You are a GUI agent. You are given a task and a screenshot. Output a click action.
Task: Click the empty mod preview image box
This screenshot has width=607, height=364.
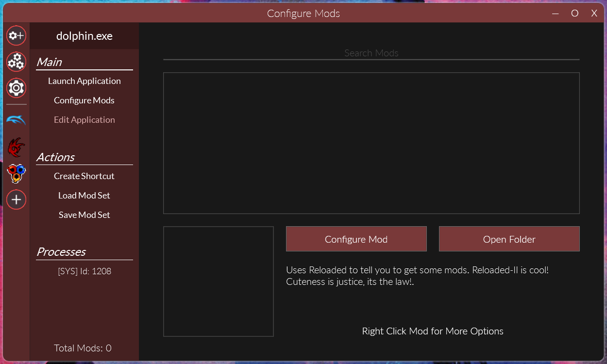[219, 281]
